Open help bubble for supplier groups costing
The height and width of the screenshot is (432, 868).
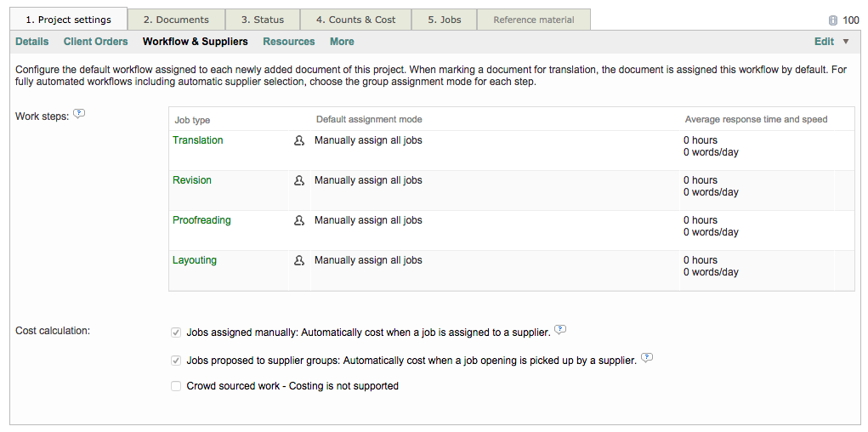click(647, 358)
